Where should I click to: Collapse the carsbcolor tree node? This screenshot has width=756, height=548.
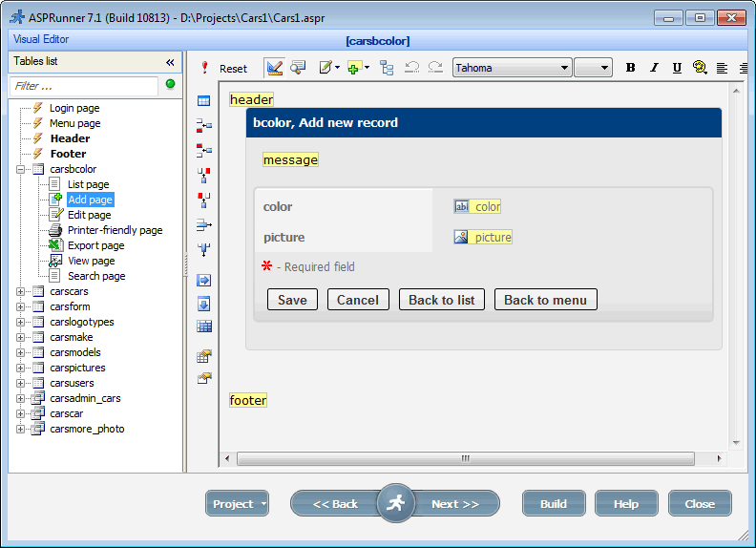tap(20, 169)
